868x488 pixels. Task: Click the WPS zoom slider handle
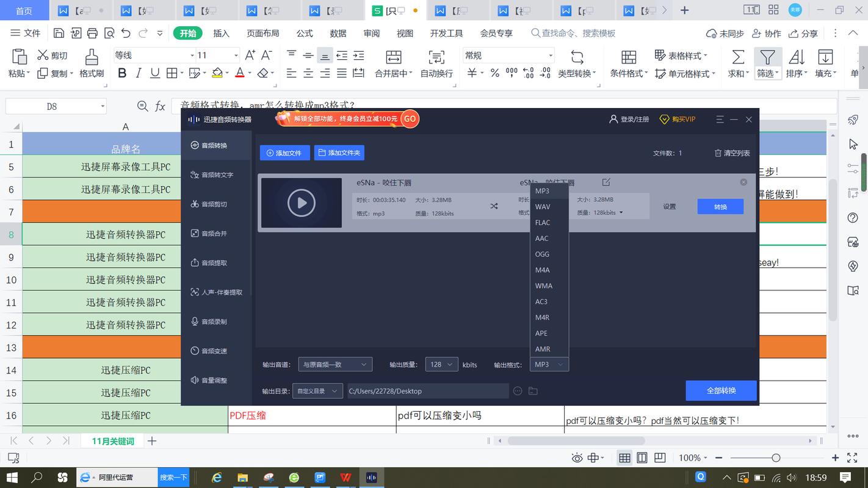click(776, 457)
